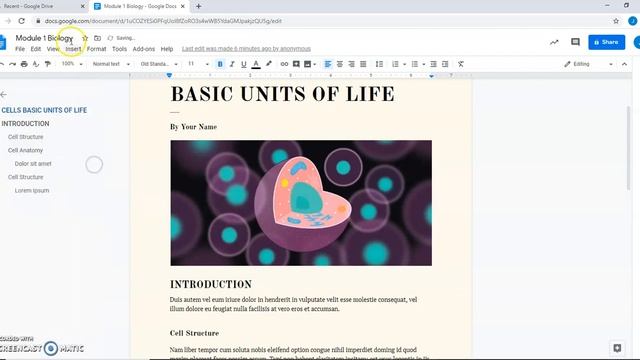Open the Help menu
The image size is (640, 360).
pos(167,49)
